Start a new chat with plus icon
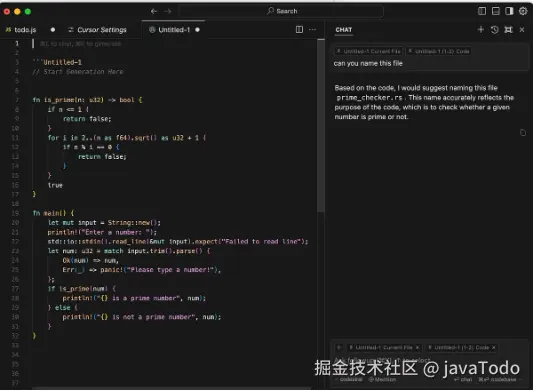 pyautogui.click(x=481, y=30)
